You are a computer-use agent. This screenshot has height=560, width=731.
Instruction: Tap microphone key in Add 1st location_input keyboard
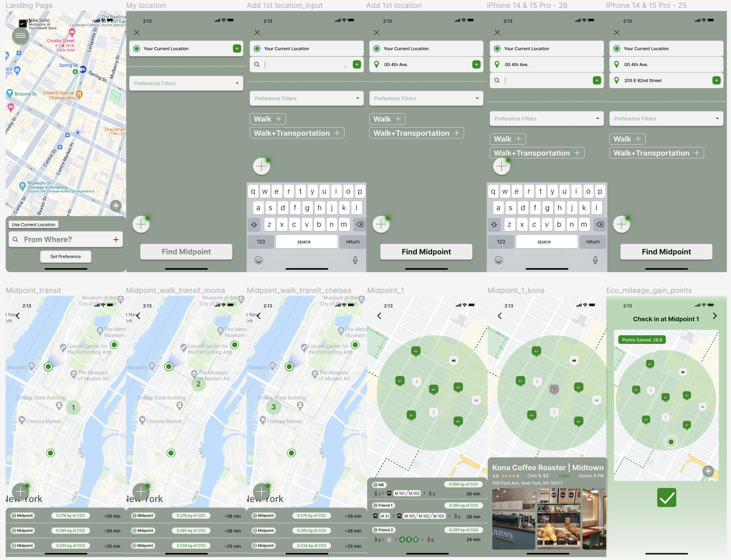tap(355, 260)
